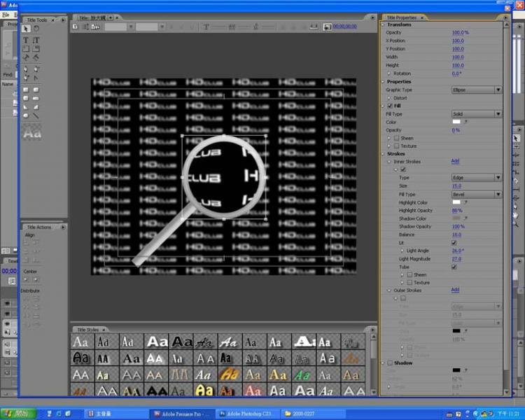Enable the Shadow checkbox

click(391, 363)
